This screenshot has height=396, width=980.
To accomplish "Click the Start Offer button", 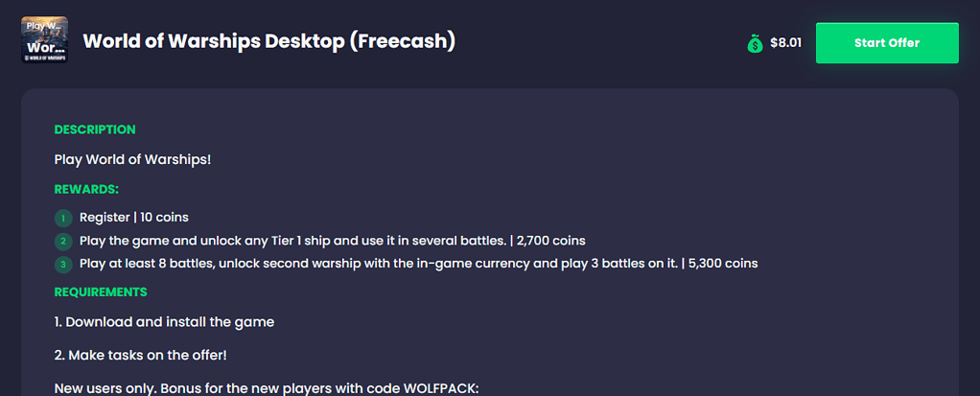I will [887, 43].
